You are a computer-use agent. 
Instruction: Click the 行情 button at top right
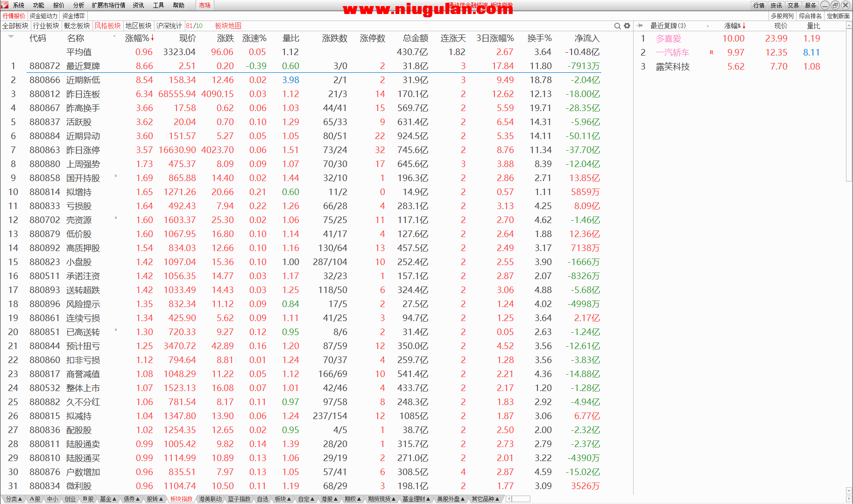(x=759, y=5)
